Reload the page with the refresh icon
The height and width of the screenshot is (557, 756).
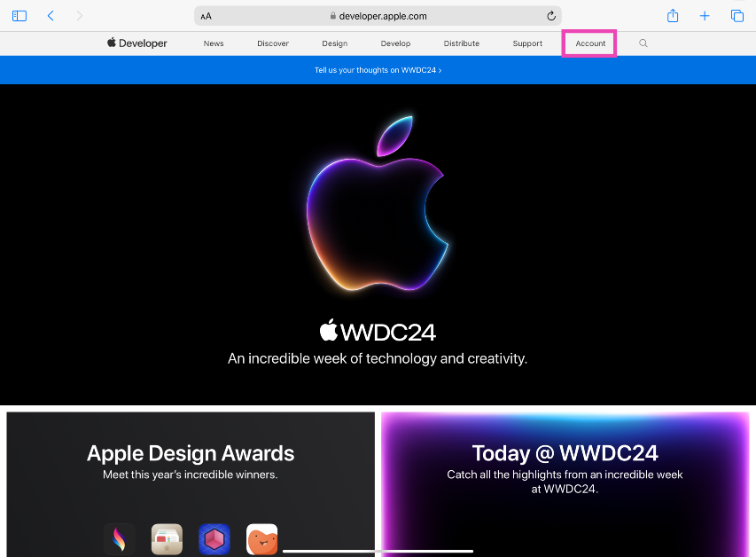(x=551, y=16)
